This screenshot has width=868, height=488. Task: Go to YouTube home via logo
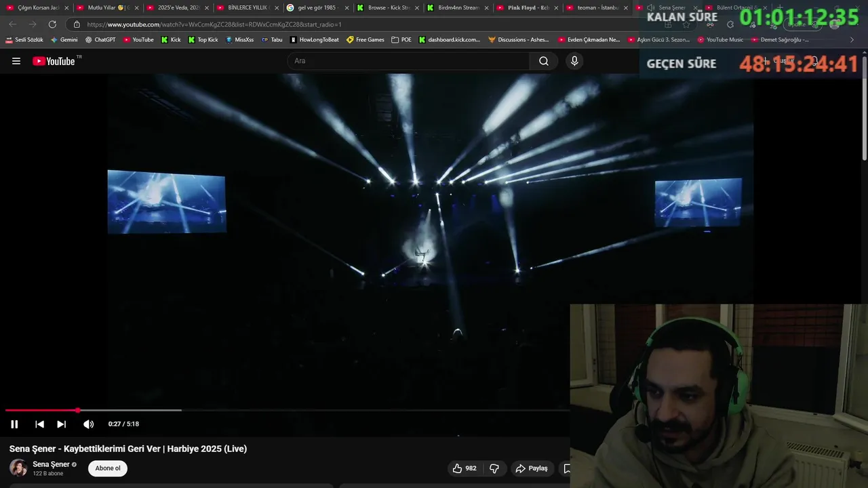54,61
